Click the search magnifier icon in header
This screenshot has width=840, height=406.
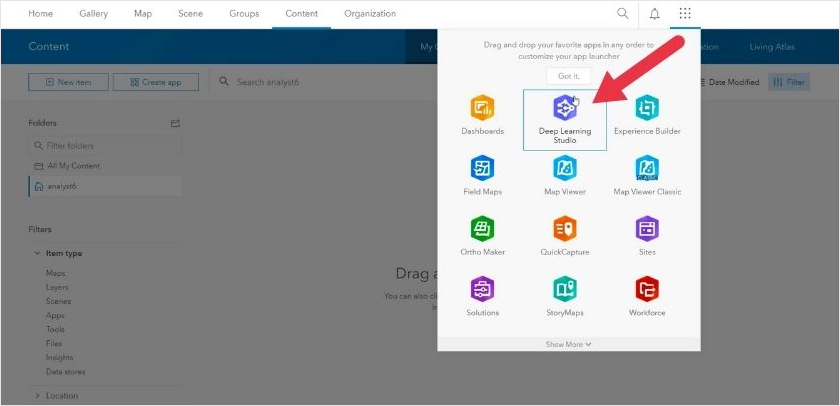click(x=622, y=13)
